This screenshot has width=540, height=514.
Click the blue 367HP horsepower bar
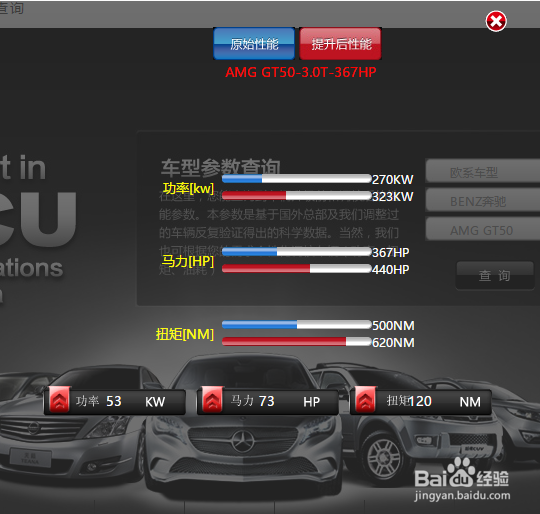click(x=297, y=252)
